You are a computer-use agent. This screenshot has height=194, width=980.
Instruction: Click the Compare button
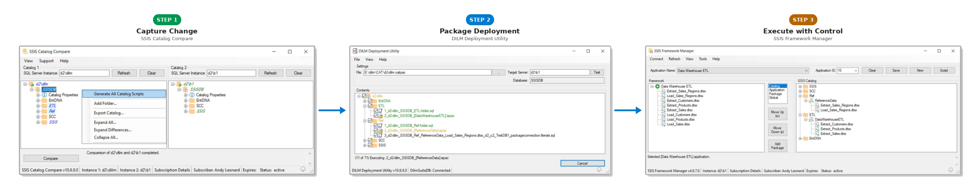(51, 158)
